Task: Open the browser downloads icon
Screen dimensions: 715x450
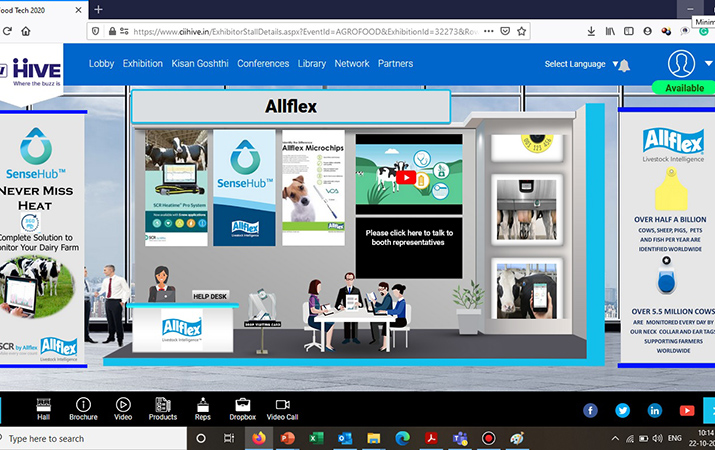Action: [x=591, y=31]
